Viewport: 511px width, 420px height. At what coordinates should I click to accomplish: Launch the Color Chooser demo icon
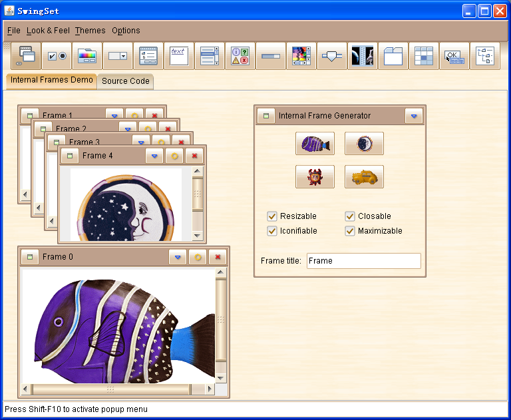87,56
